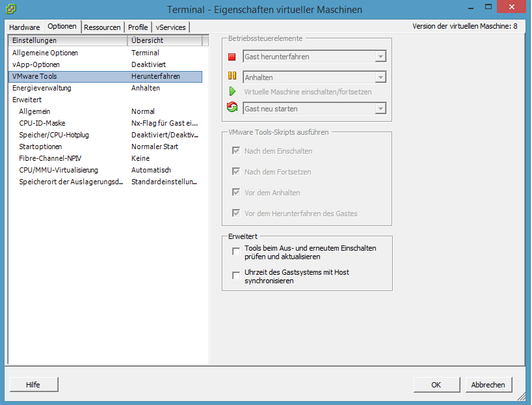Select 'CPU-ID-Maske' setting
The image size is (532, 405).
point(105,123)
